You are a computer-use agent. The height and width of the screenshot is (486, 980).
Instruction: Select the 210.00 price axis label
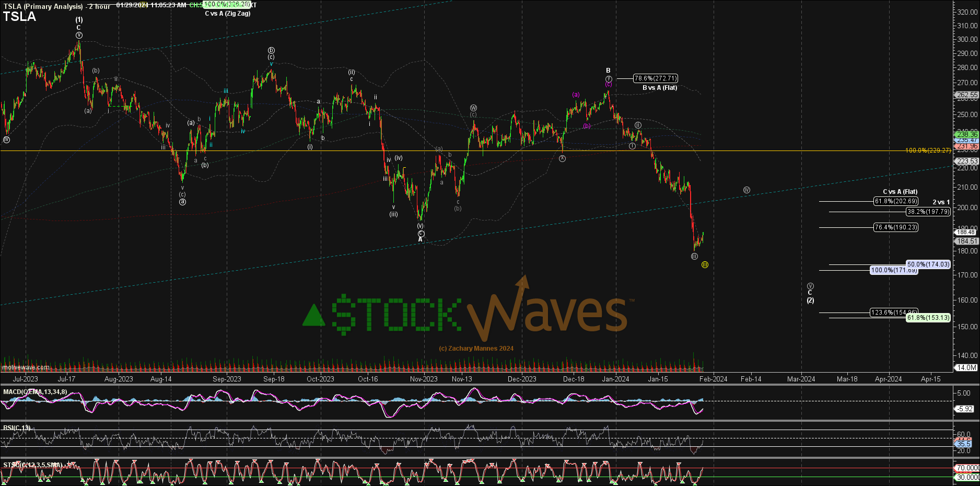click(x=967, y=187)
